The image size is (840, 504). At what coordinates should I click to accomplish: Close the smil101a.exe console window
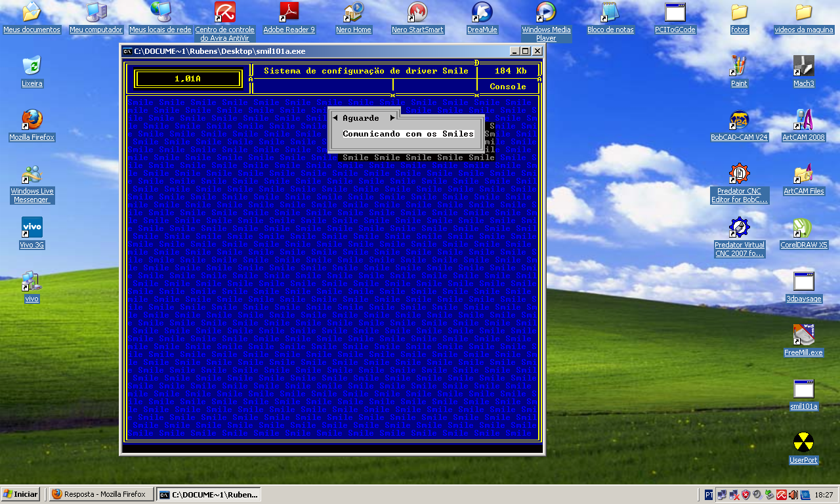click(x=537, y=51)
